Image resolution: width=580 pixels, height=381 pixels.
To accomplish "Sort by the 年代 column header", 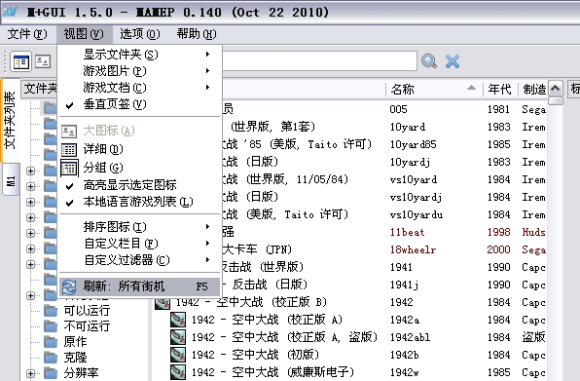I will point(500,89).
